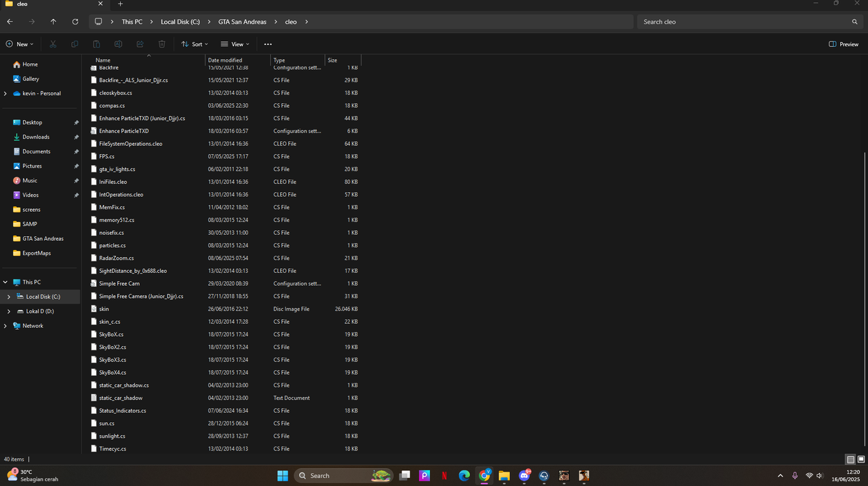The image size is (868, 486).
Task: Select the cleo window tab
Action: [53, 4]
